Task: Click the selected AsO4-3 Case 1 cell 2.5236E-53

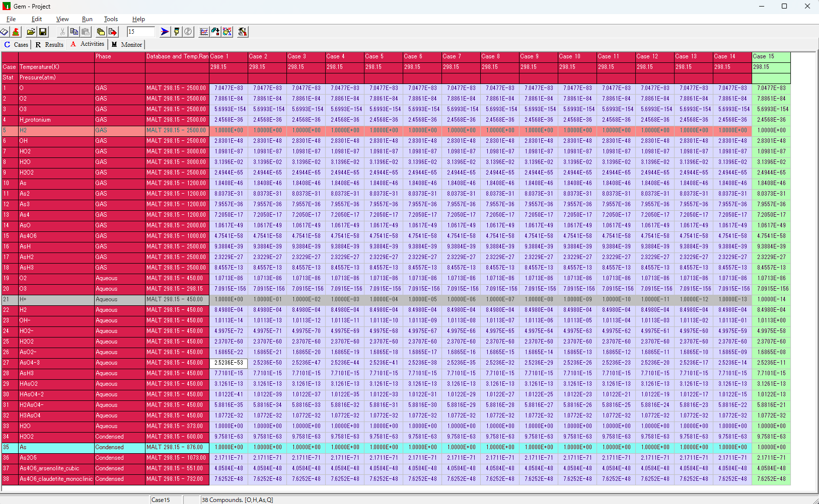Action: tap(229, 363)
